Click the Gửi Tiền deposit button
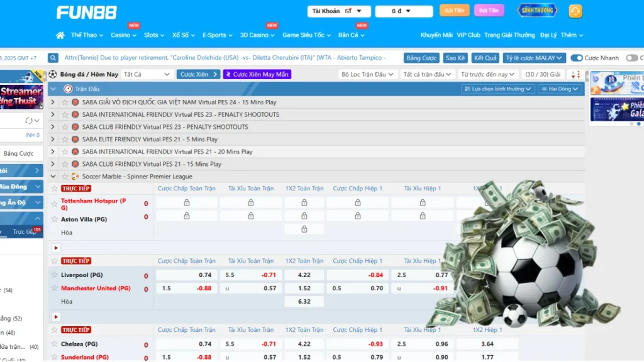 (454, 11)
